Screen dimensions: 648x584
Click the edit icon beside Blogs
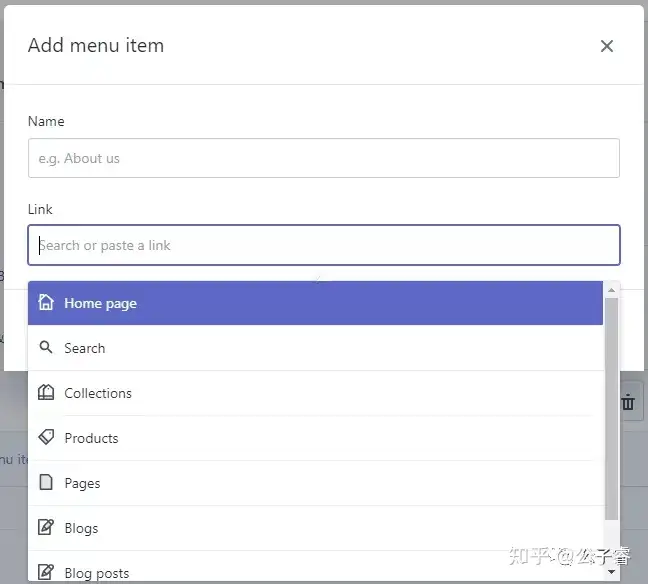(x=46, y=527)
